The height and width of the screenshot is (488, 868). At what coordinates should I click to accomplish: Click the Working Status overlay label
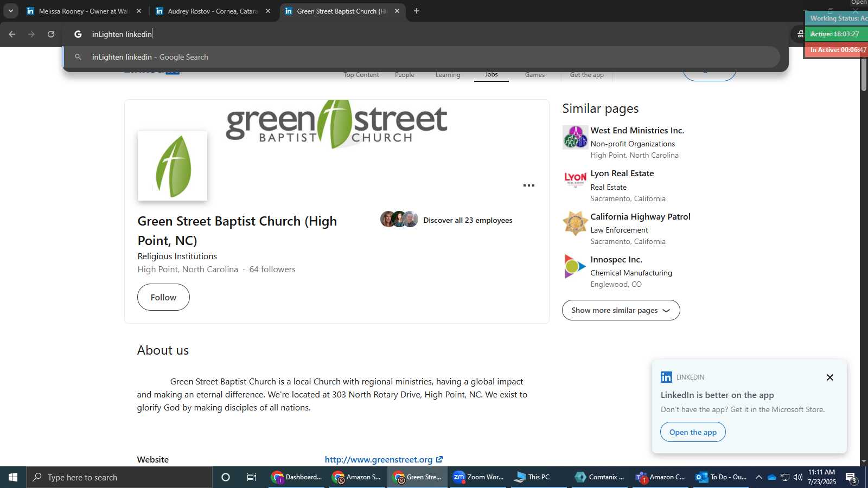click(837, 18)
